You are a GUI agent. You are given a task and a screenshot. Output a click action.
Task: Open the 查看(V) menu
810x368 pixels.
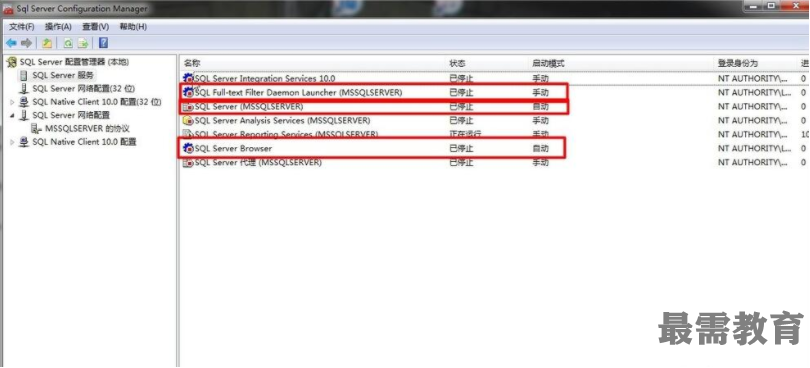(96, 26)
